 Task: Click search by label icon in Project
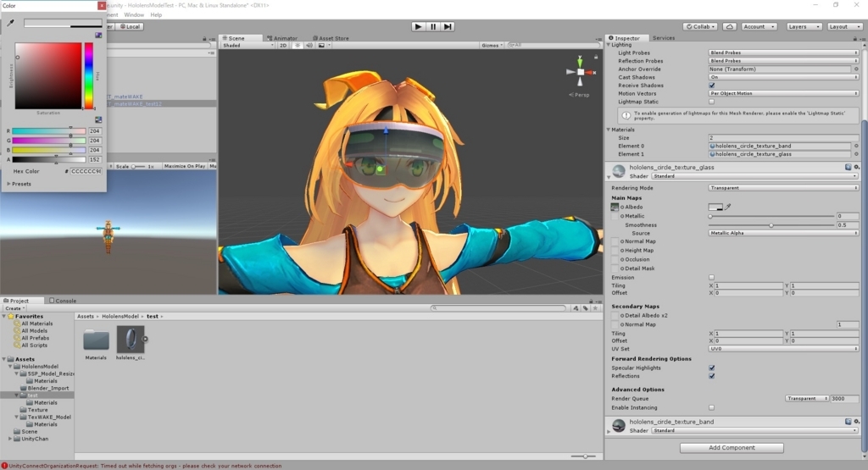pyautogui.click(x=585, y=308)
